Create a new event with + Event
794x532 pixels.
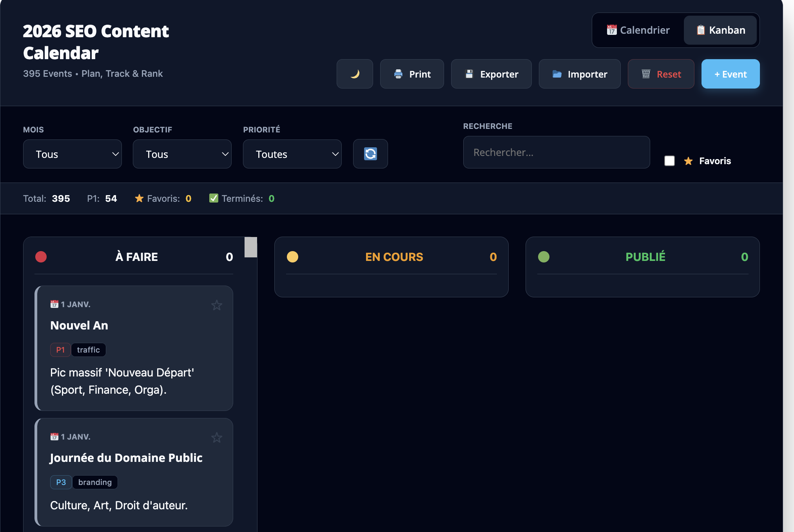(x=730, y=74)
